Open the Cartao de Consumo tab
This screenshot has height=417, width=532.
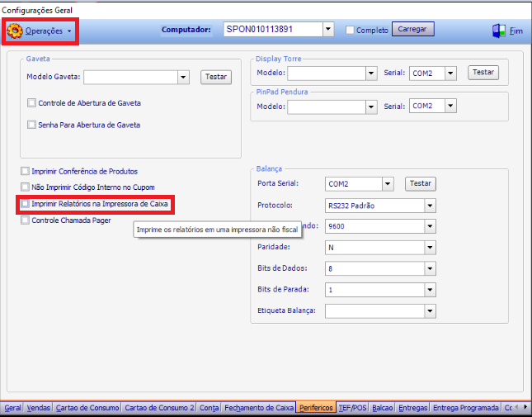point(87,407)
